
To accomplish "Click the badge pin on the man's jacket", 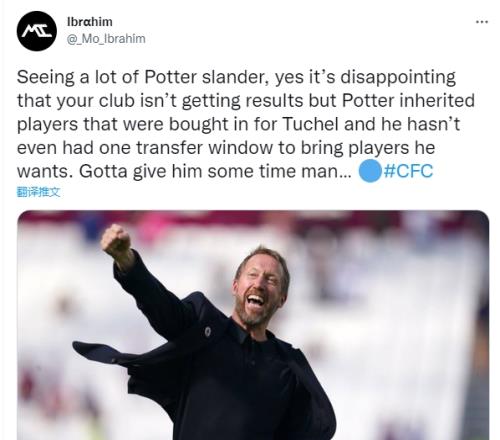I will pos(208,332).
